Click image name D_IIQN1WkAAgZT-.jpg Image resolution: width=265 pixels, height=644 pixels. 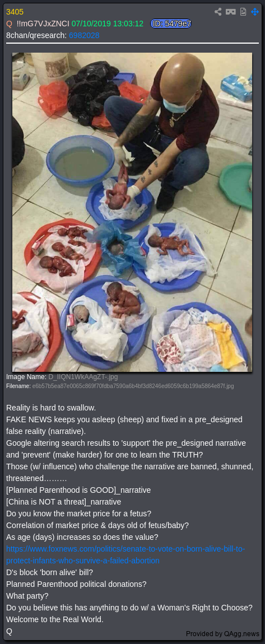(x=77, y=377)
